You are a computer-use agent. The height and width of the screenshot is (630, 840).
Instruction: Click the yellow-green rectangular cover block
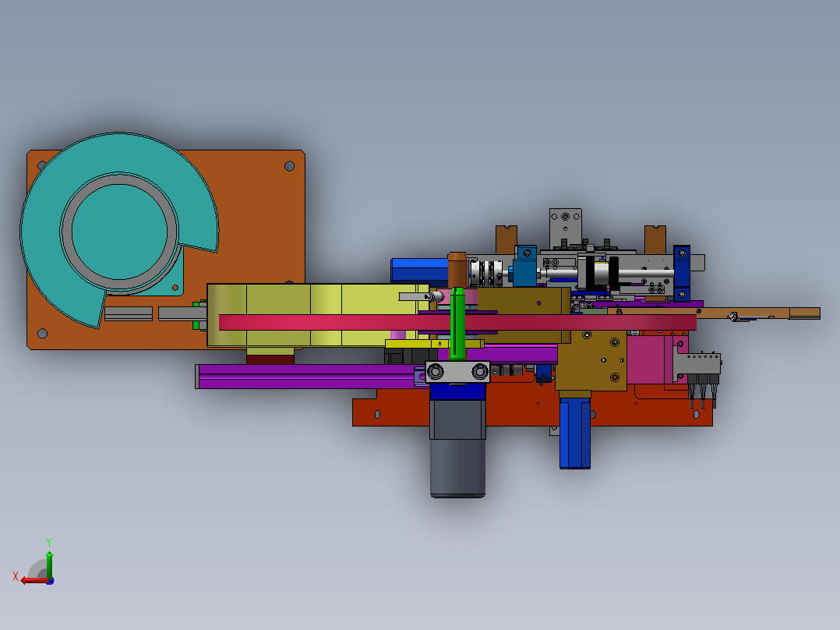tap(318, 315)
